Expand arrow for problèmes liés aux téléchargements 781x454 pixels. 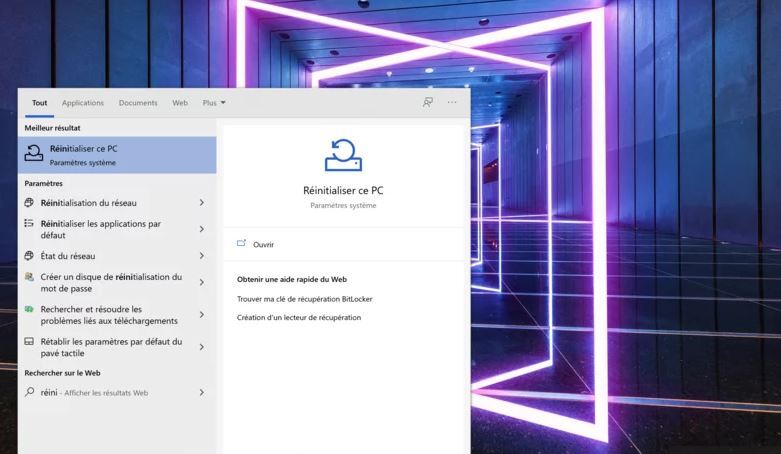tap(202, 314)
